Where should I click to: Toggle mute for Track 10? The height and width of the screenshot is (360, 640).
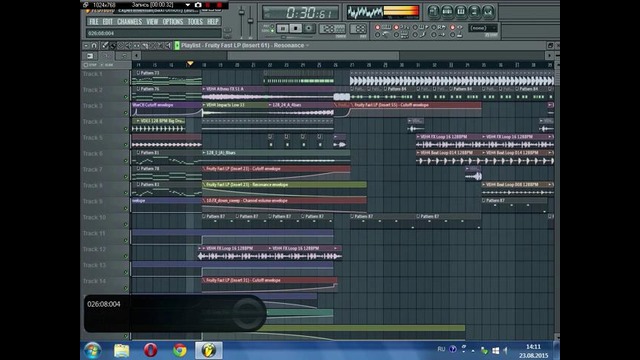pos(126,224)
